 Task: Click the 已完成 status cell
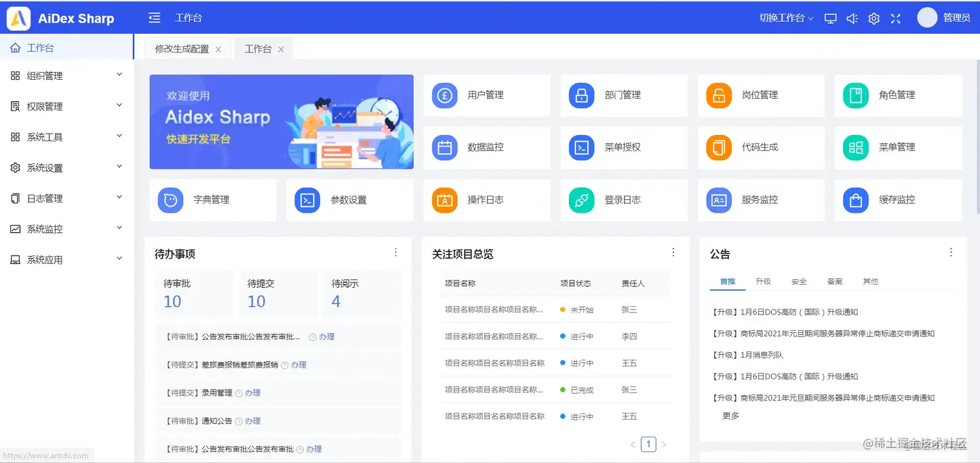pos(577,390)
